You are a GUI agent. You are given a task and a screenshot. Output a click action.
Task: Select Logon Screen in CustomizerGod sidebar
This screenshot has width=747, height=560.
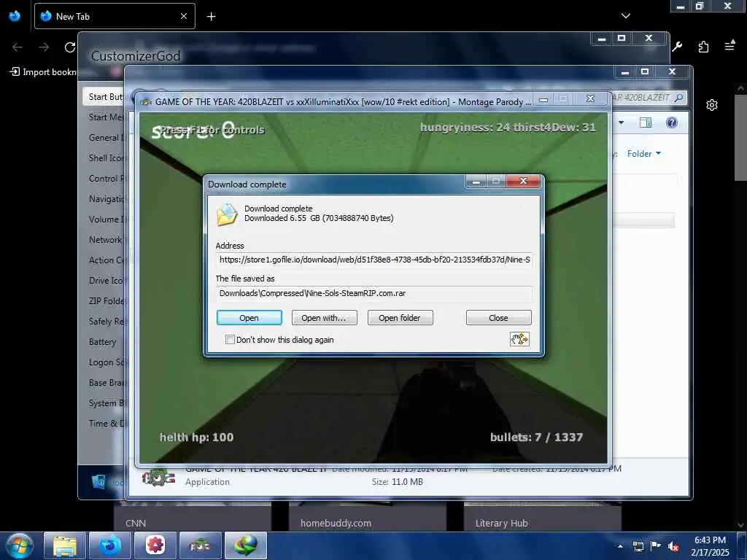coord(105,362)
